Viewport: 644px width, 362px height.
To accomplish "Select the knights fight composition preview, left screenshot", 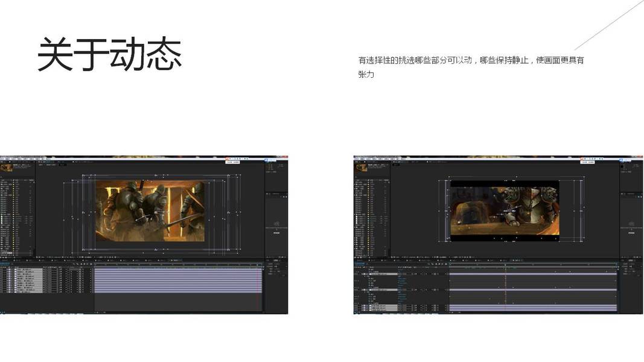I will coord(150,211).
